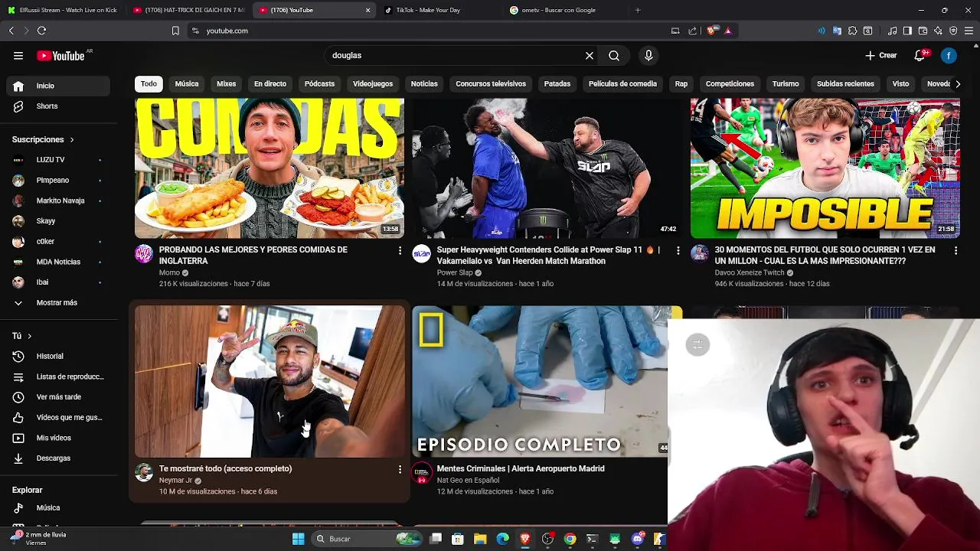The image size is (980, 551).
Task: Bookmark this page
Action: point(175,31)
